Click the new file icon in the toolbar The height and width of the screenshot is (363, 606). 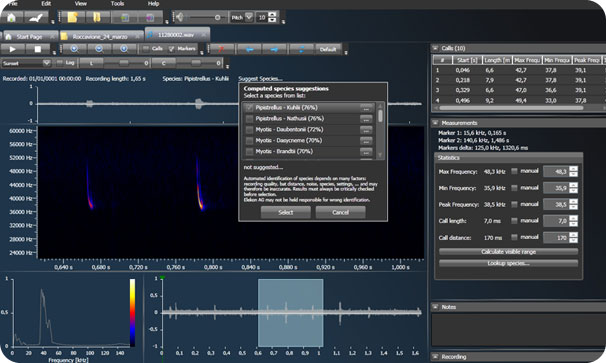pyautogui.click(x=73, y=17)
